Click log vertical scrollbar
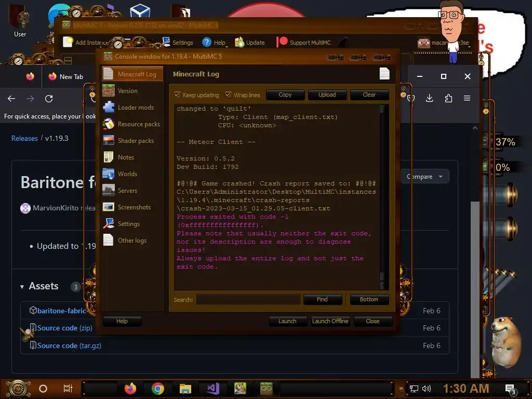This screenshot has width=532, height=399. coord(382,197)
